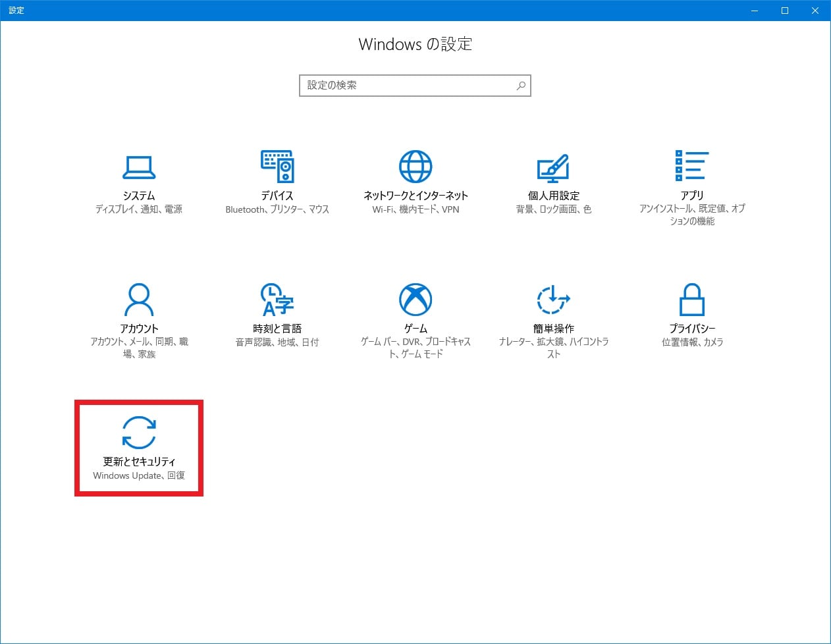The height and width of the screenshot is (644, 831).
Task: Click the 時刻と言語 label
Action: [277, 329]
